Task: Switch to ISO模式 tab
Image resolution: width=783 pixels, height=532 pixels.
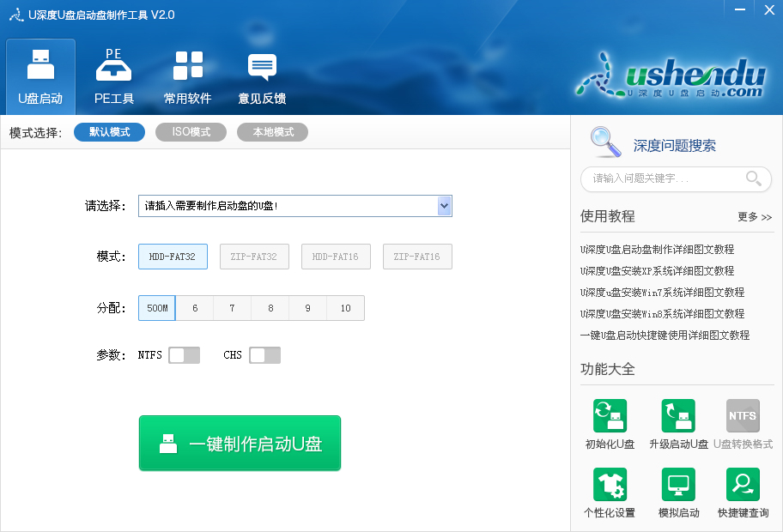Action: [x=191, y=131]
